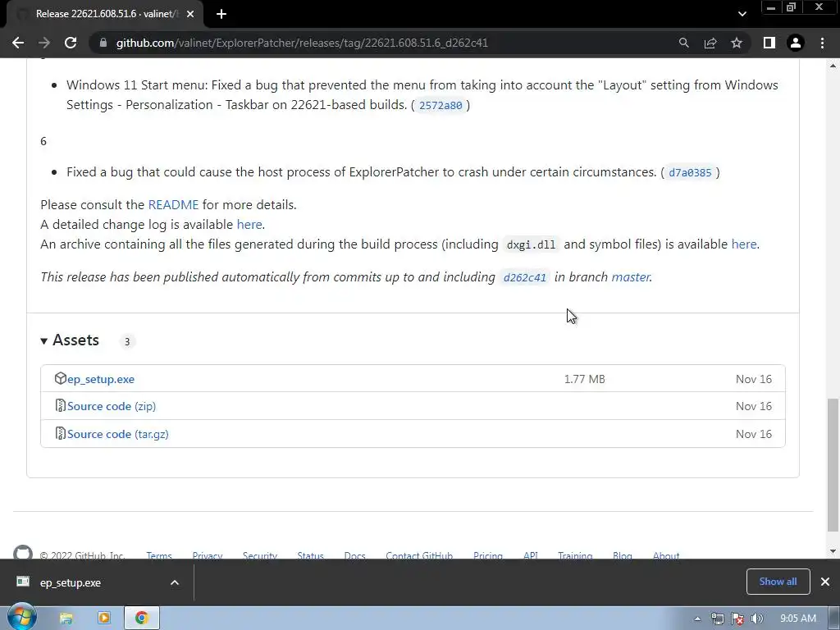The height and width of the screenshot is (630, 840).
Task: Go back to the previous page
Action: [x=18, y=43]
